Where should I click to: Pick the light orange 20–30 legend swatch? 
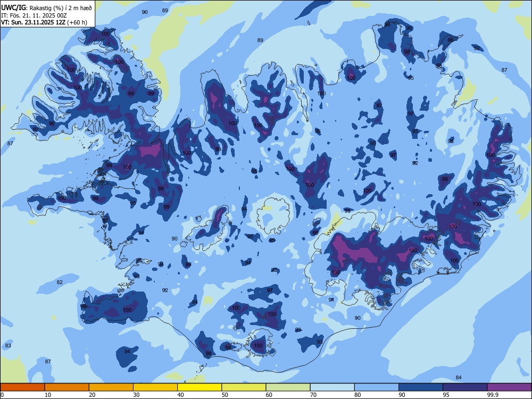coord(111,387)
